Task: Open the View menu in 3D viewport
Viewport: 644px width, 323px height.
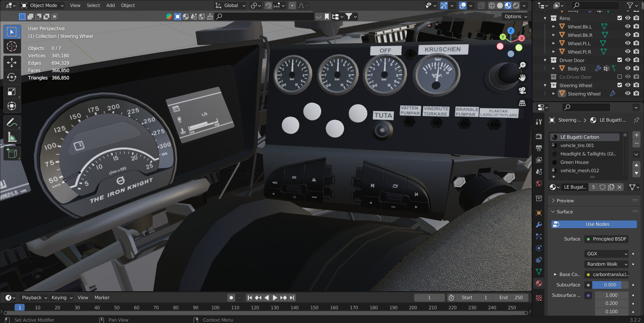Action: (75, 5)
